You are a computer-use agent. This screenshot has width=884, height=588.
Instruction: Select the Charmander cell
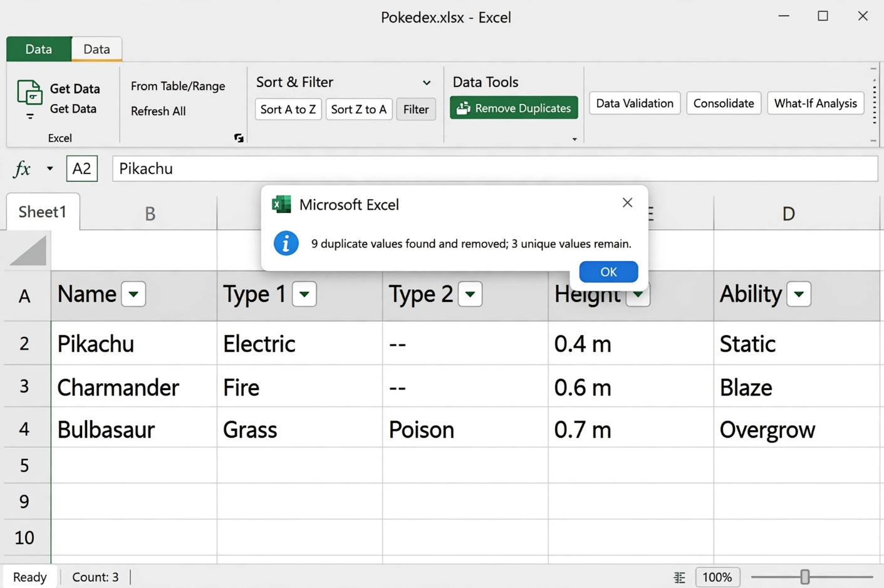tap(134, 386)
